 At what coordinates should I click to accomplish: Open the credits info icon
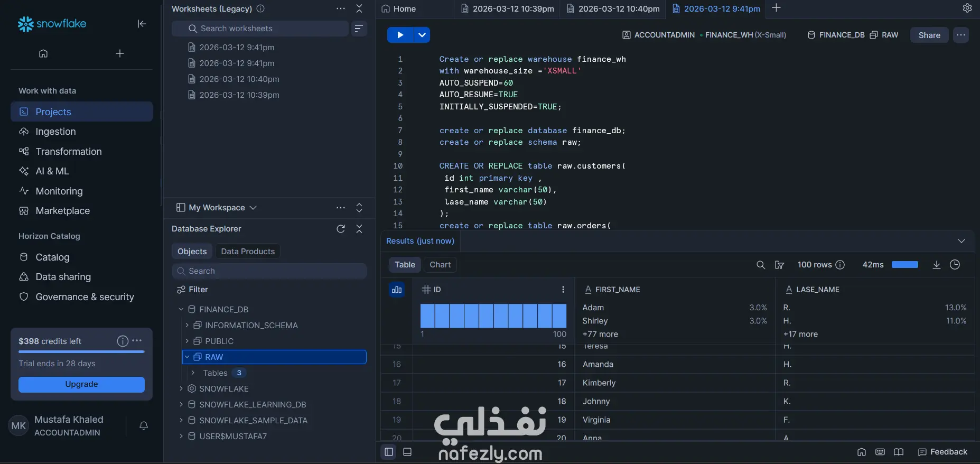[x=123, y=341]
